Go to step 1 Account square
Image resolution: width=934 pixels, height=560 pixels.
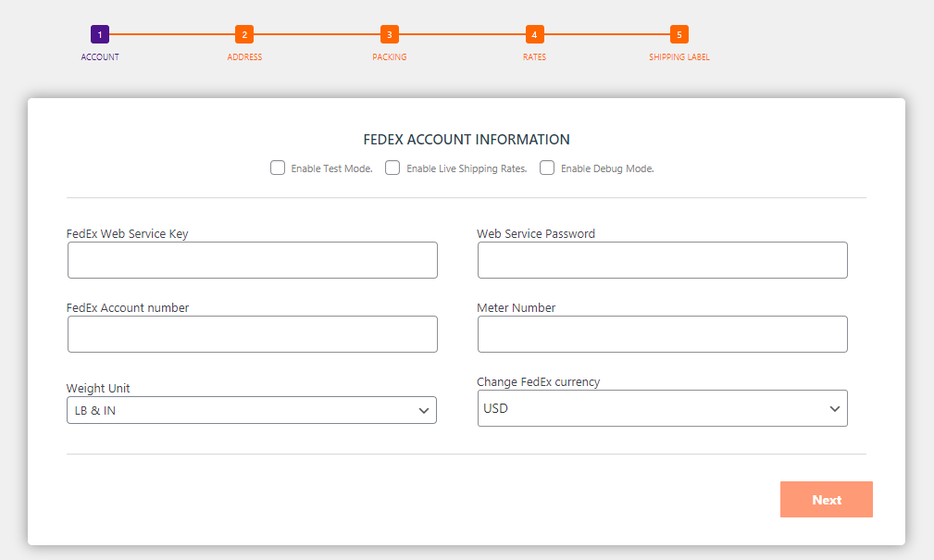[x=100, y=34]
